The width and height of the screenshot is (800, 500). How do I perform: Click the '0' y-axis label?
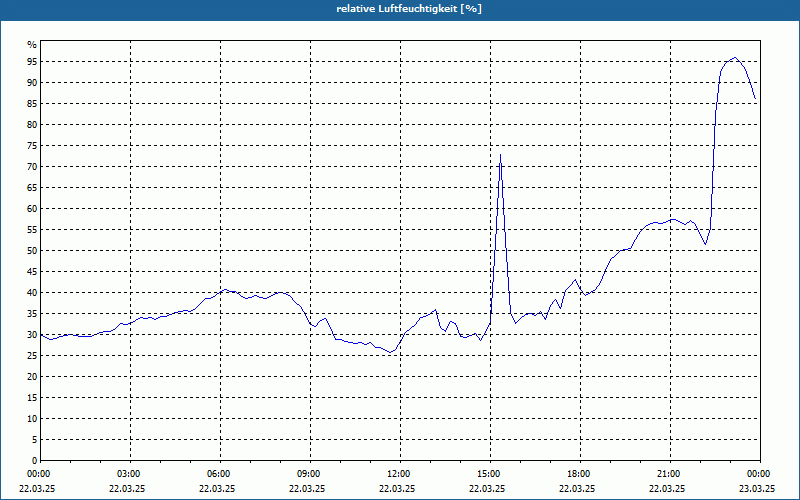click(35, 461)
